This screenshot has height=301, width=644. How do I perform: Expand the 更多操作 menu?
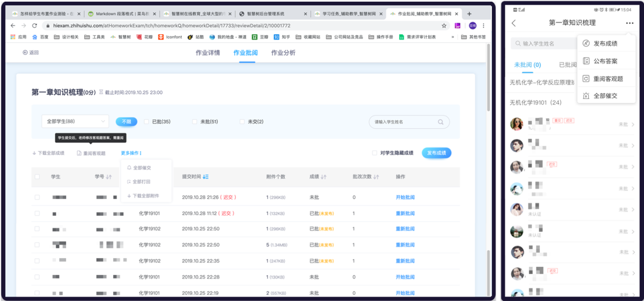click(x=131, y=152)
